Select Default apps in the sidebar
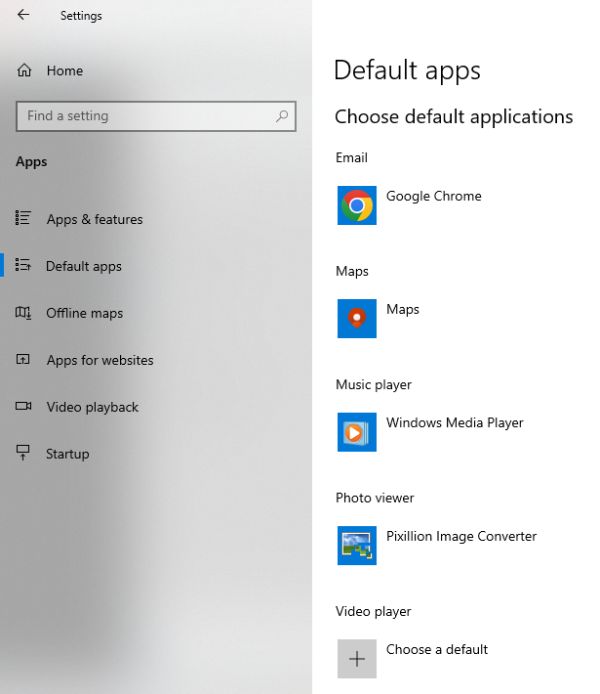Viewport: 600px width, 694px height. click(x=83, y=267)
